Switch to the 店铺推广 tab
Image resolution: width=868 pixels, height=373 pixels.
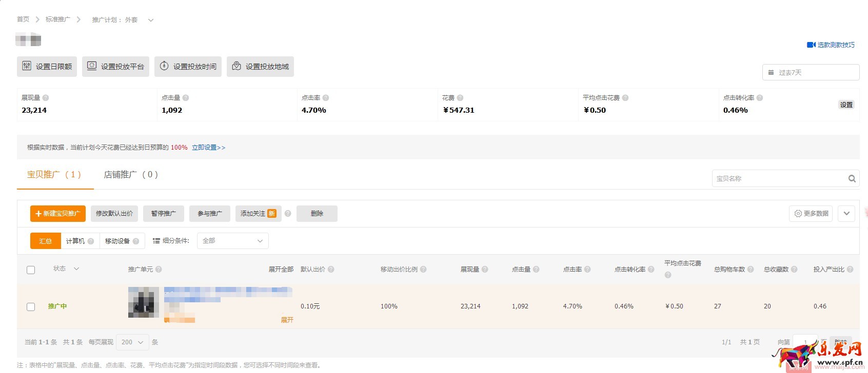coord(130,175)
